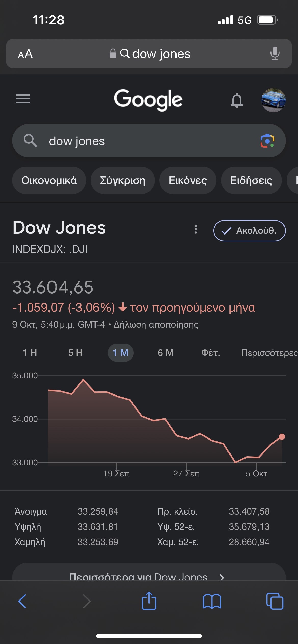Go back to previous page
The width and height of the screenshot is (298, 644).
click(x=22, y=601)
